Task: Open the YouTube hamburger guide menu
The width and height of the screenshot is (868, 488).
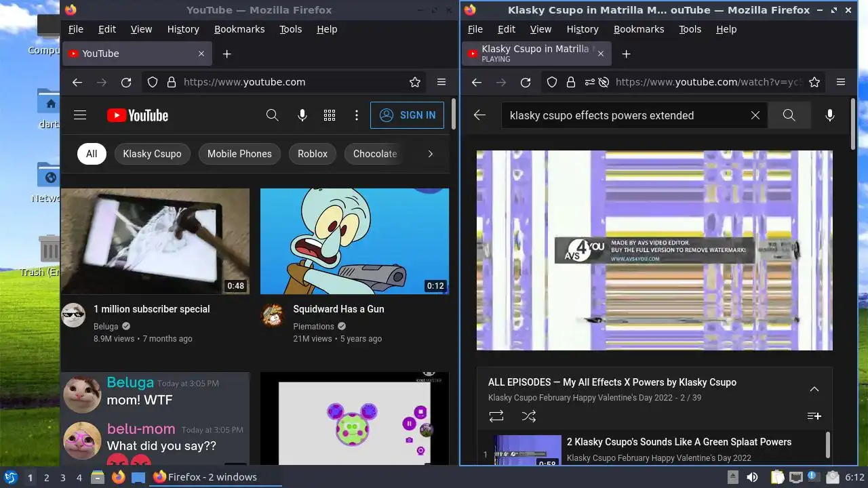Action: pyautogui.click(x=80, y=115)
